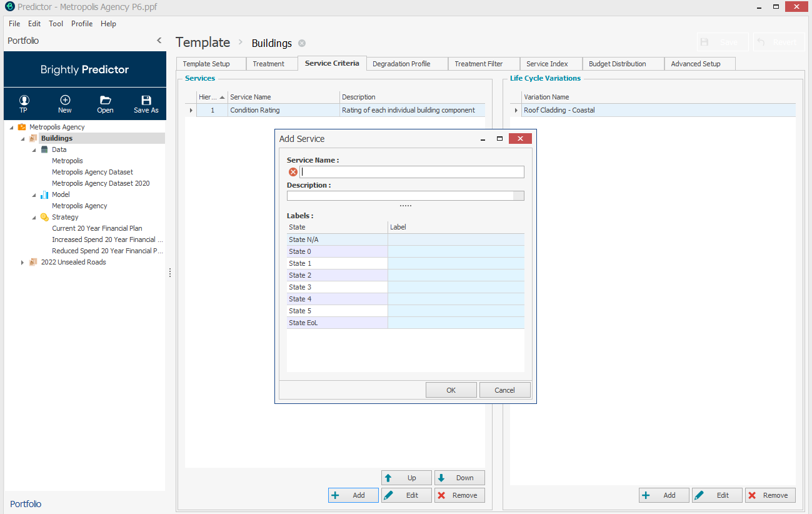Collapse the Model tree node
Screen dimensions: 812x514
[x=34, y=194]
